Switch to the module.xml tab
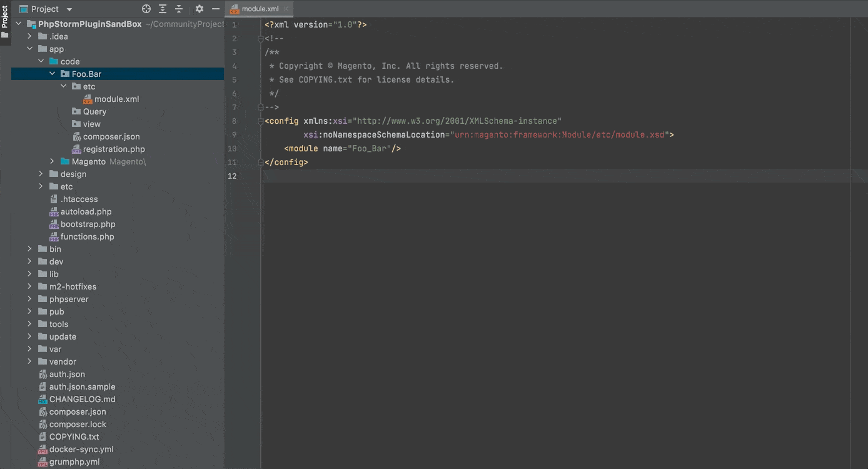Screen dimensions: 868x469 [x=260, y=9]
